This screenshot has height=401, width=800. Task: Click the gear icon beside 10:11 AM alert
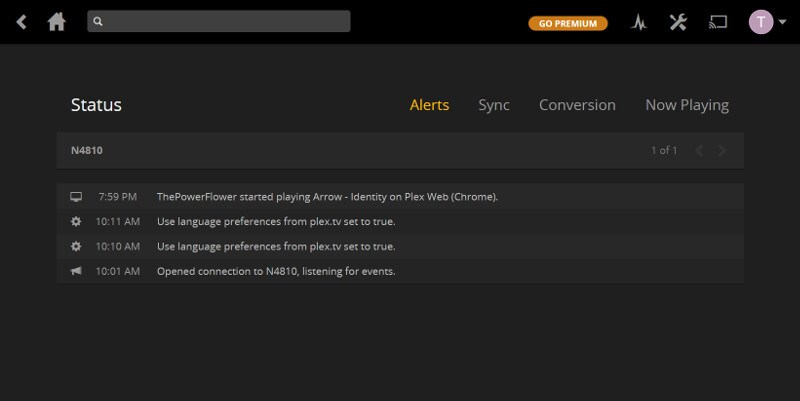(76, 221)
